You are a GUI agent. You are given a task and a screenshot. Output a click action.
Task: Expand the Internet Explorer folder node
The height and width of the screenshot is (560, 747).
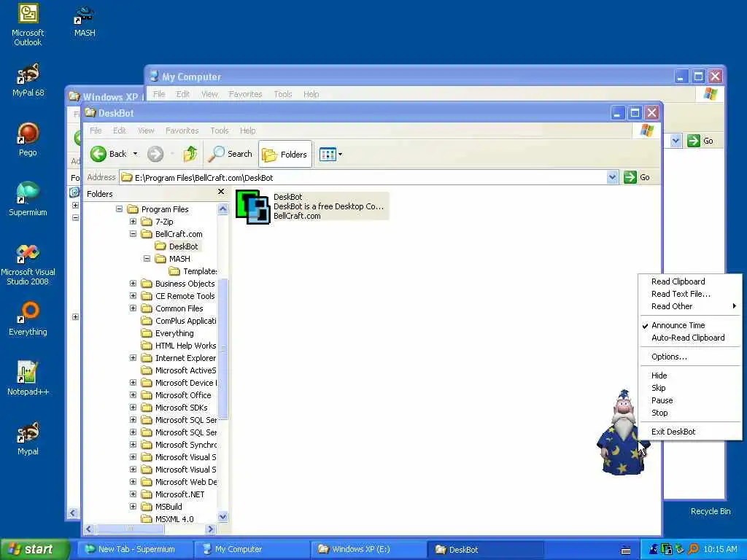[x=133, y=357]
